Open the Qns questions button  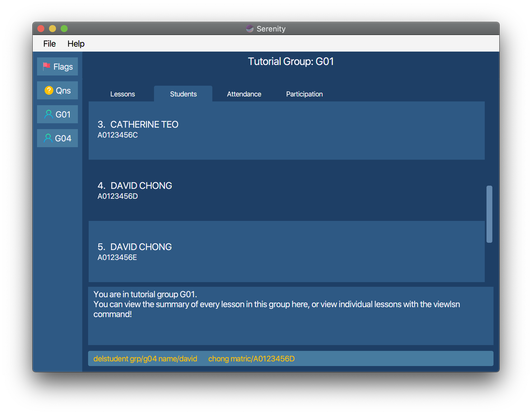[x=57, y=90]
